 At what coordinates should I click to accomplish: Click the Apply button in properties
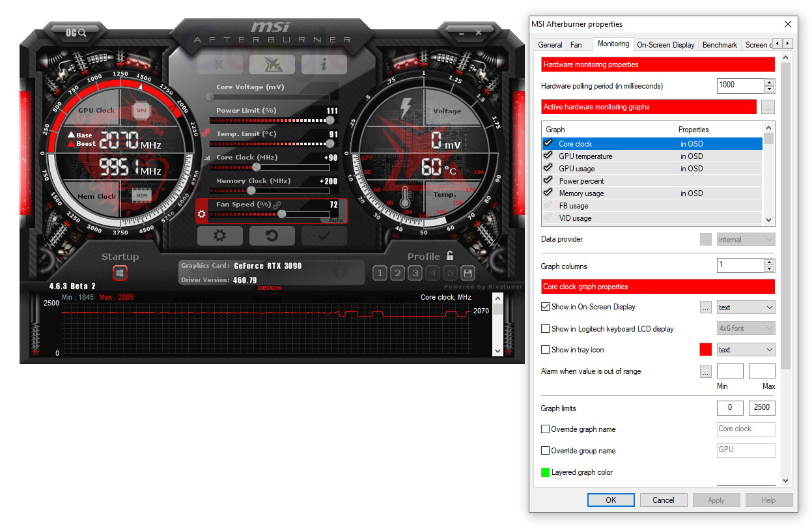(716, 500)
